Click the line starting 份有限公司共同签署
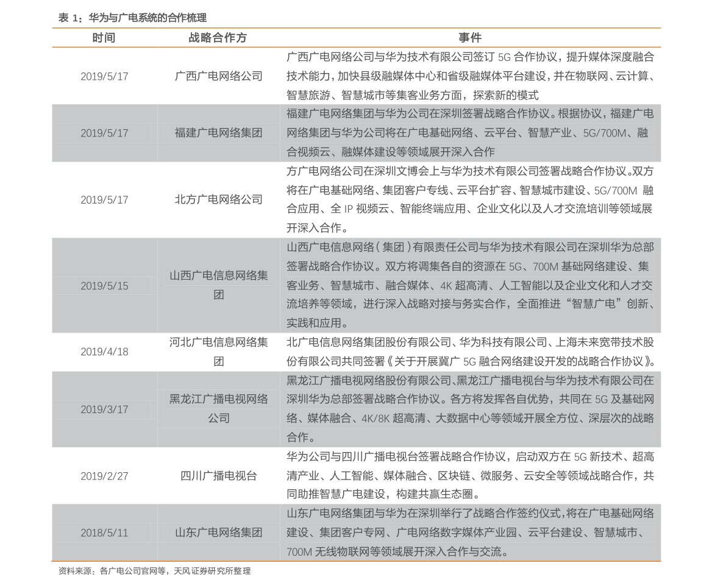This screenshot has width=726, height=588. point(471,361)
